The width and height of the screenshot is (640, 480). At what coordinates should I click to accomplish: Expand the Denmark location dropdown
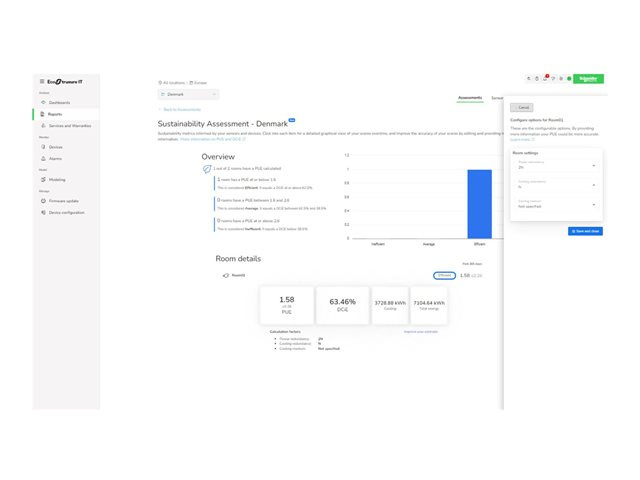tap(187, 94)
